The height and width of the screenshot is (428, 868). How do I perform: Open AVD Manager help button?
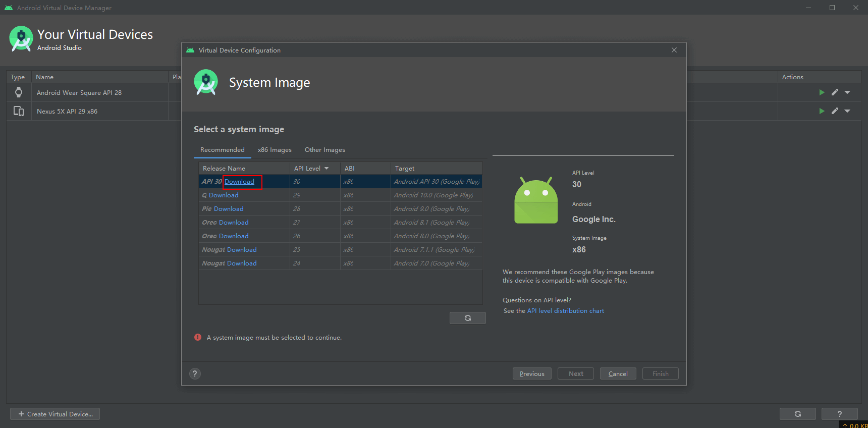(840, 414)
